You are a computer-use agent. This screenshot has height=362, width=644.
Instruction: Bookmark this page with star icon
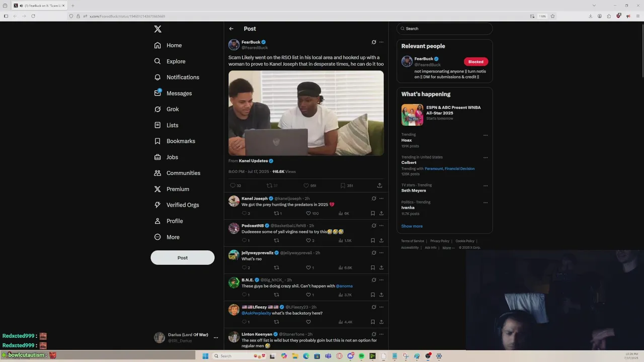pyautogui.click(x=552, y=16)
